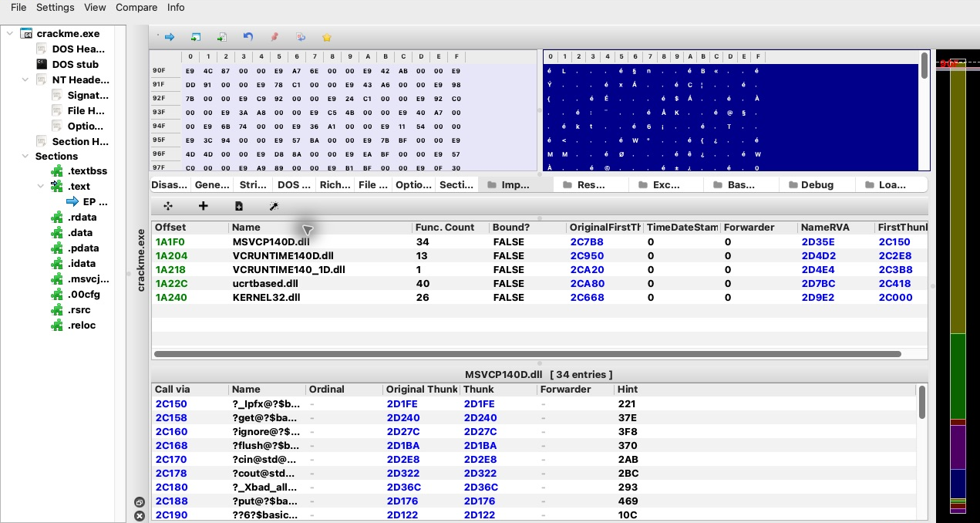
Task: Click the magic wand icon in imports toolbar
Action: (273, 206)
